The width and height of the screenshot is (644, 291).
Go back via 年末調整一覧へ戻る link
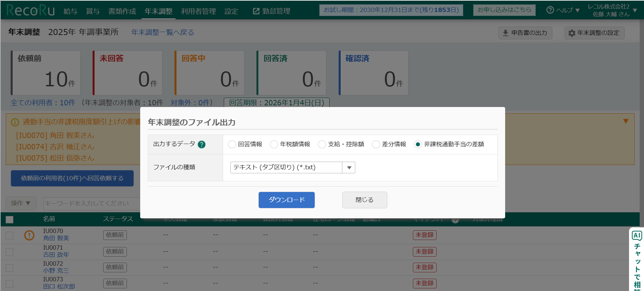click(162, 32)
